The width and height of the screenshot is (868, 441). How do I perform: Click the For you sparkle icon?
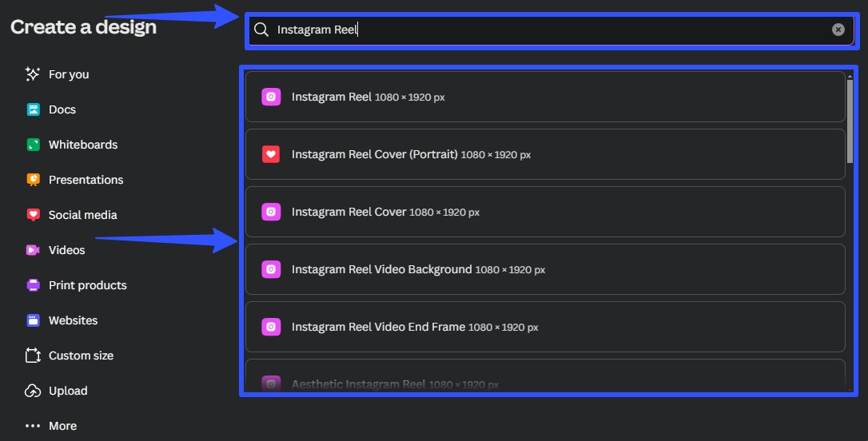[33, 74]
